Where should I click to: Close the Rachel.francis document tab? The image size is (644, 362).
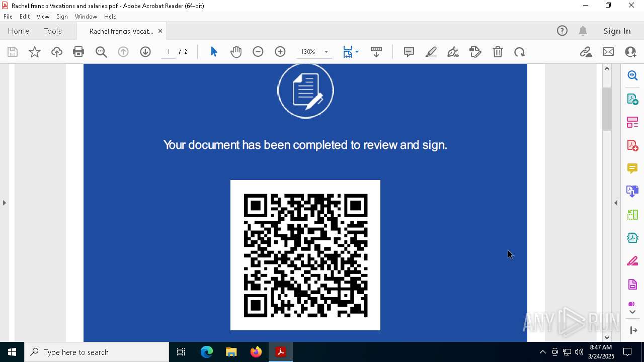click(160, 31)
